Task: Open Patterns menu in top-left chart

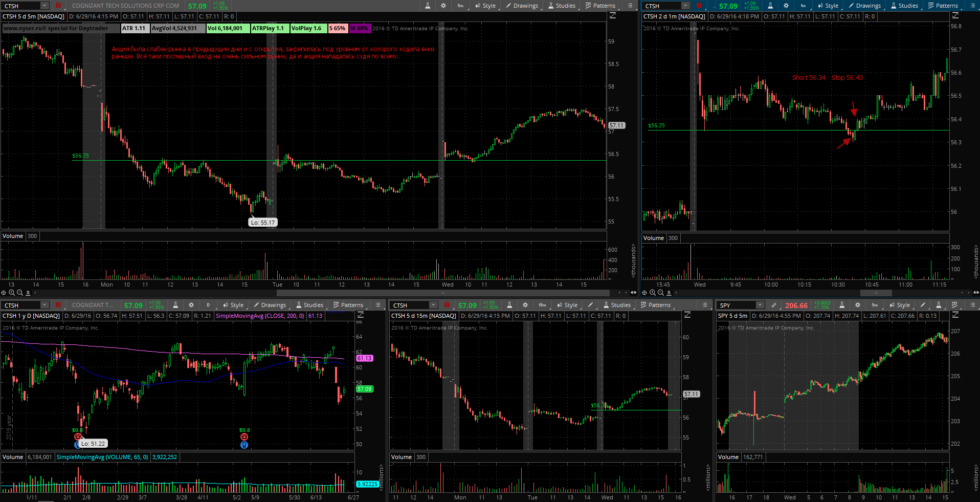Action: coord(600,6)
